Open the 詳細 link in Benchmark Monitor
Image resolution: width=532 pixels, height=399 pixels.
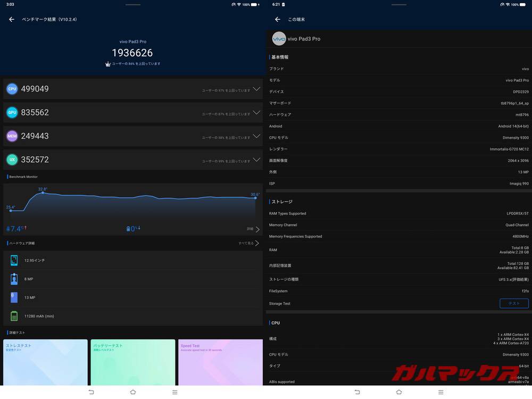point(252,229)
